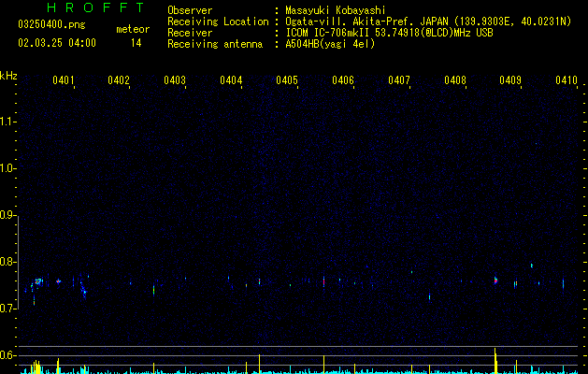This screenshot has width=588, height=374.
Task: Click the 0404 time marker
Action: [231, 79]
